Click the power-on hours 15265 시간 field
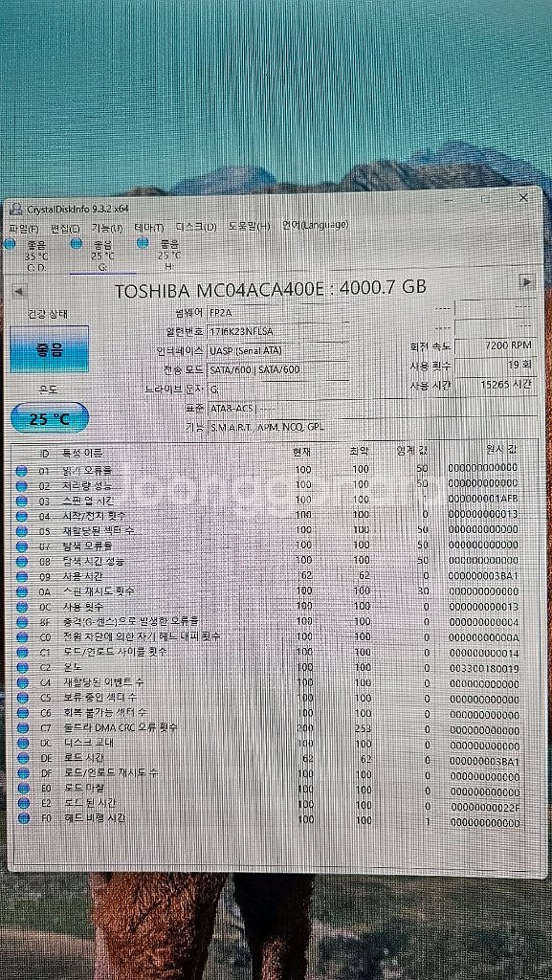 click(x=496, y=385)
